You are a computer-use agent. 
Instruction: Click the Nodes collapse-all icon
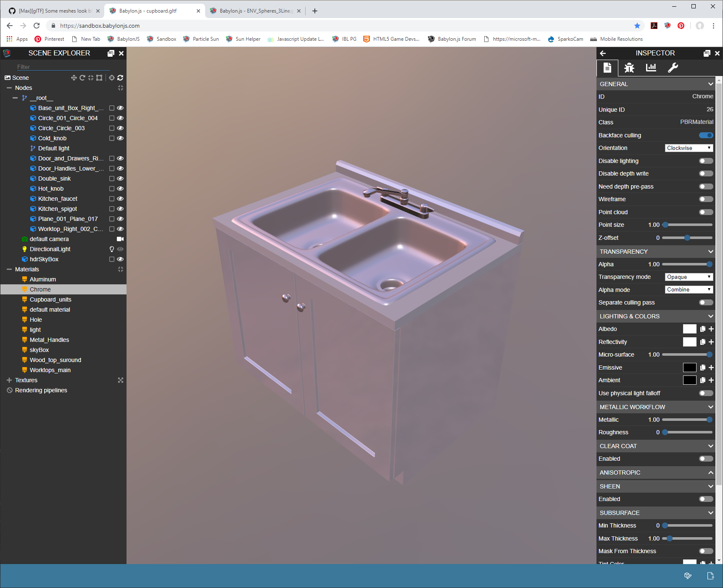[x=121, y=88]
